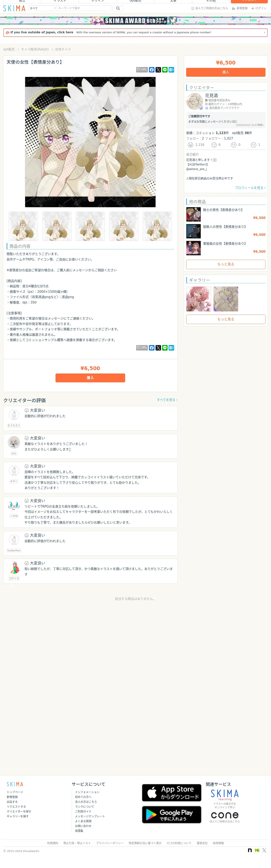The width and height of the screenshot is (271, 868).
Task: Click もっと見る under 他の商品
Action: click(226, 264)
